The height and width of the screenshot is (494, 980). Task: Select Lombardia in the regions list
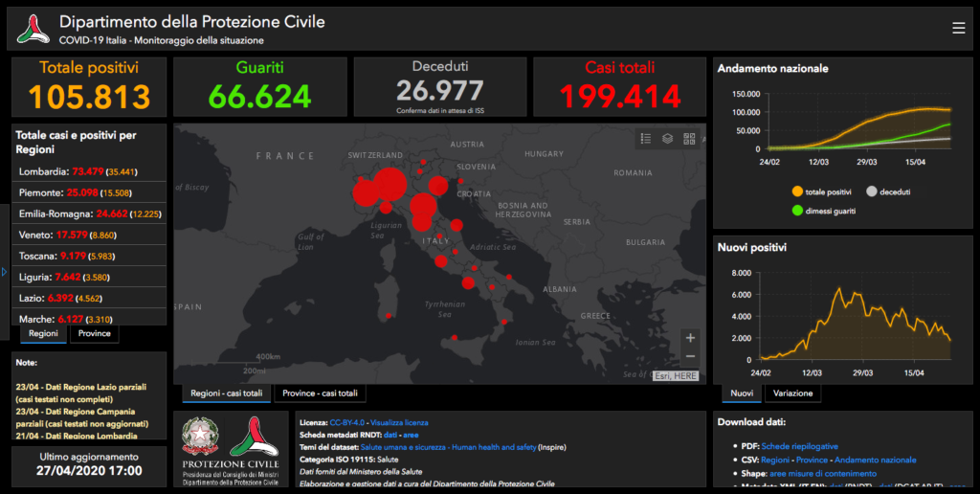[x=42, y=171]
